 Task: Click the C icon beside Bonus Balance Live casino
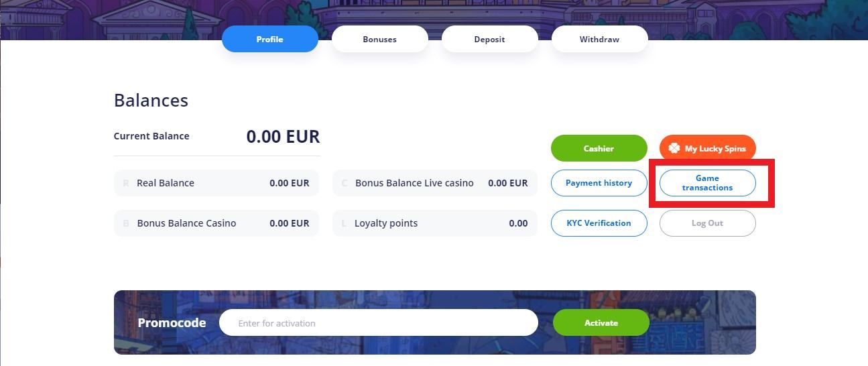[345, 183]
